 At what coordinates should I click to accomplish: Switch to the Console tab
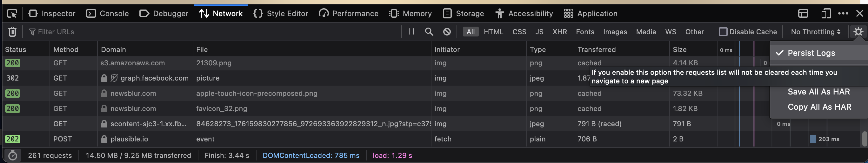[108, 13]
